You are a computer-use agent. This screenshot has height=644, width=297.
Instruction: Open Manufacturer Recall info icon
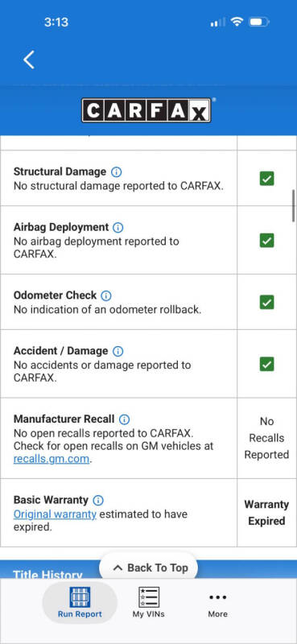click(x=124, y=419)
